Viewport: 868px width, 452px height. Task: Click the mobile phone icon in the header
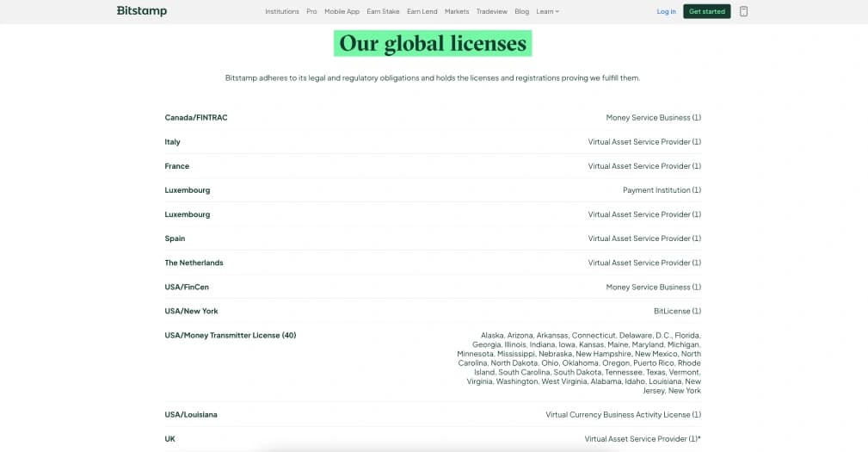(x=743, y=11)
